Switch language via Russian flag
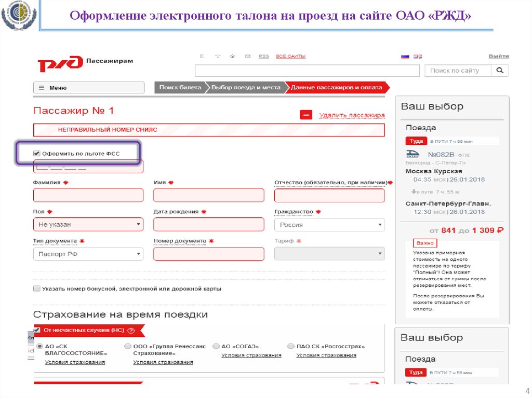 (x=405, y=57)
